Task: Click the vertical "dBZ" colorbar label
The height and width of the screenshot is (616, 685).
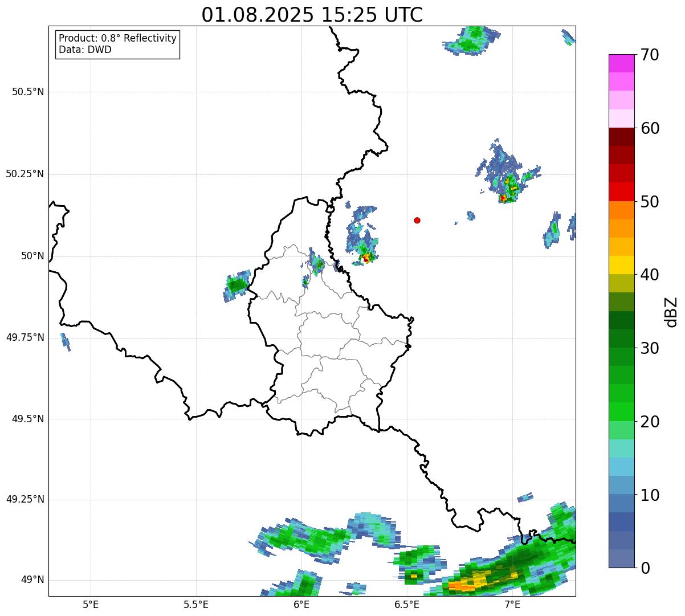Action: click(x=671, y=312)
